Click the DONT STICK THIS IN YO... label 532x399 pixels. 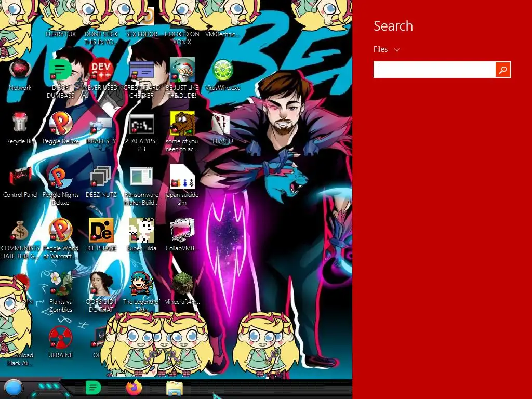[101, 38]
